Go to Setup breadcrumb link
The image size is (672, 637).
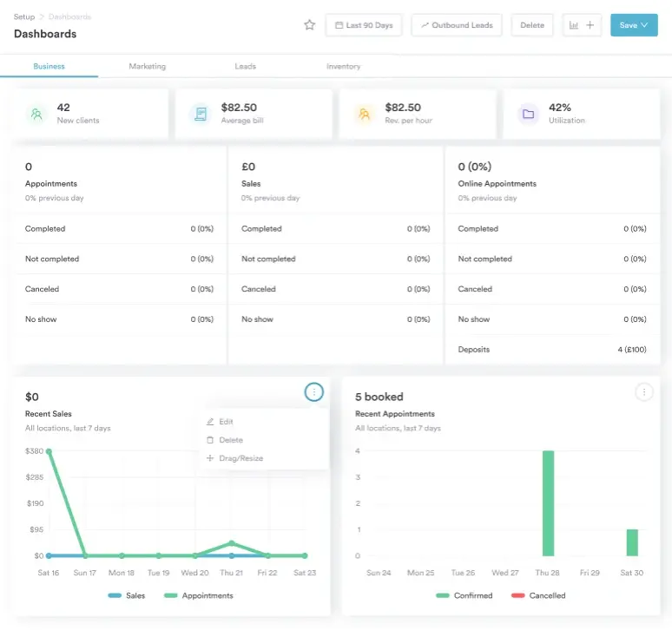point(24,16)
